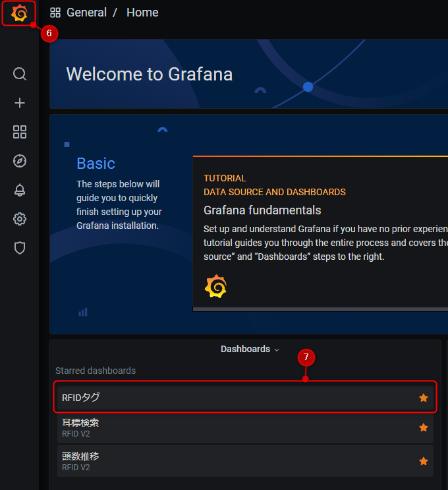Open the 頭数推移 dashboard

(245, 461)
